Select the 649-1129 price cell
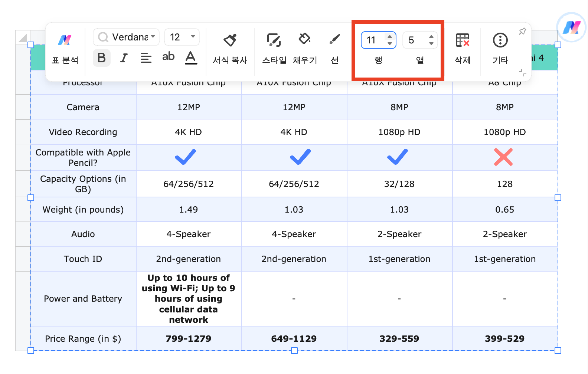Image resolution: width=588 pixels, height=374 pixels. (294, 339)
